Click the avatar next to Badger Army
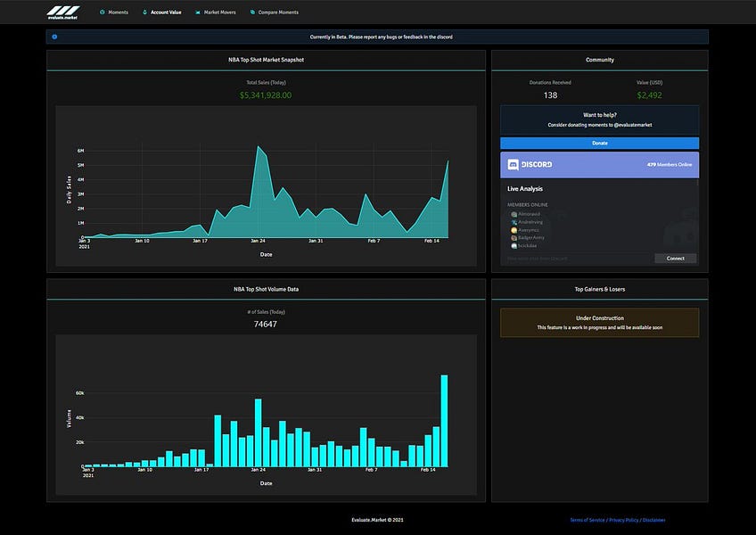The image size is (756, 535). pyautogui.click(x=514, y=238)
